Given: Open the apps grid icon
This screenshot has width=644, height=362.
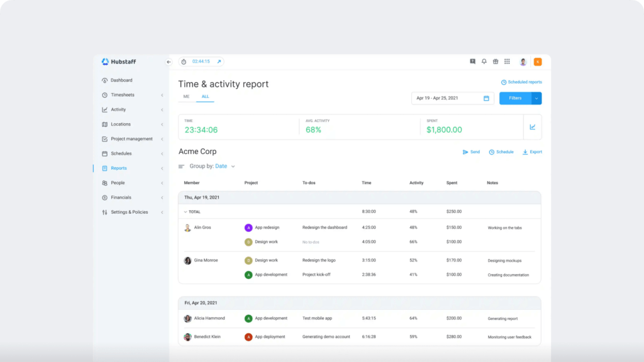Looking at the screenshot, I should tap(507, 61).
